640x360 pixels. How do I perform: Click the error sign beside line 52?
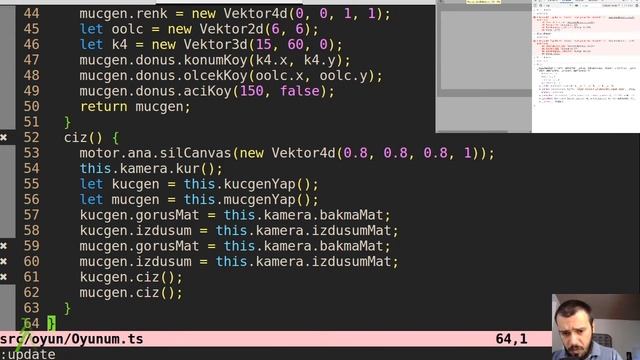[4, 138]
